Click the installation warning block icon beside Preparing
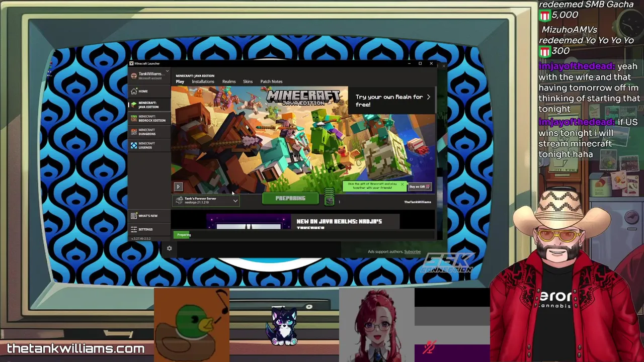The height and width of the screenshot is (362, 644). coord(329,197)
